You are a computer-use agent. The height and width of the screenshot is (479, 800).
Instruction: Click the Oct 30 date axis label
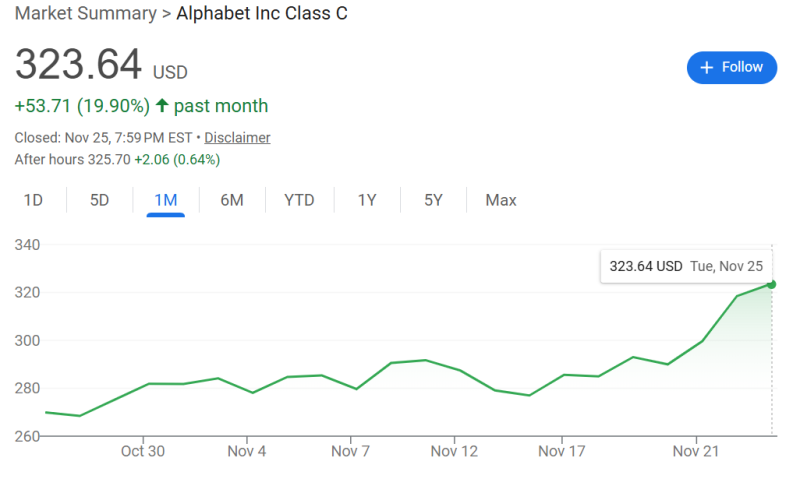143,451
